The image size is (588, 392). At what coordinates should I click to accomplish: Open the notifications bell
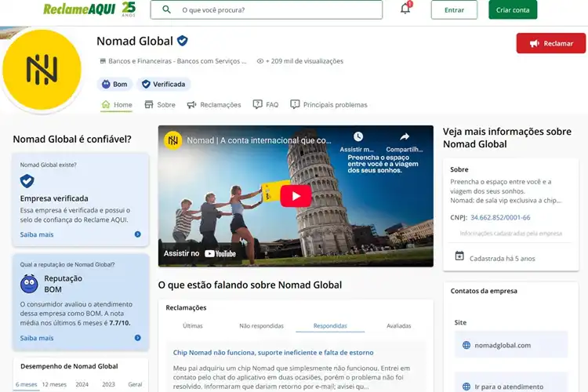405,9
